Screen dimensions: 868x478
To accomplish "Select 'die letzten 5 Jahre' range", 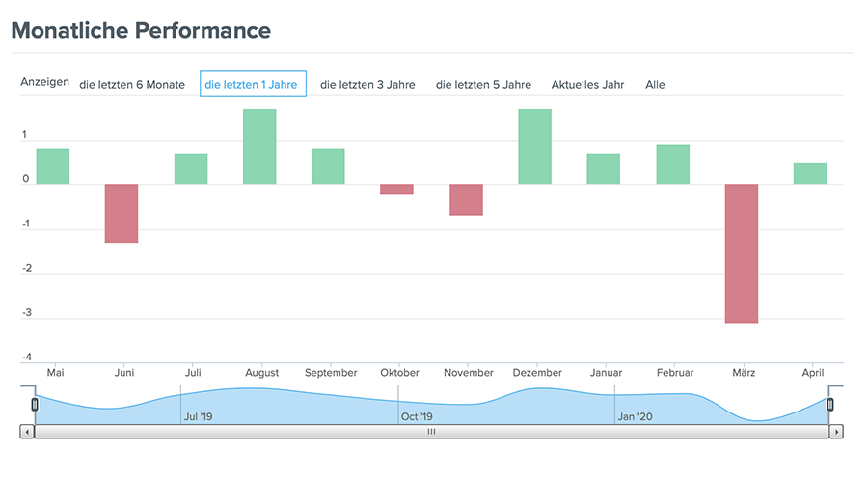I will (x=483, y=85).
